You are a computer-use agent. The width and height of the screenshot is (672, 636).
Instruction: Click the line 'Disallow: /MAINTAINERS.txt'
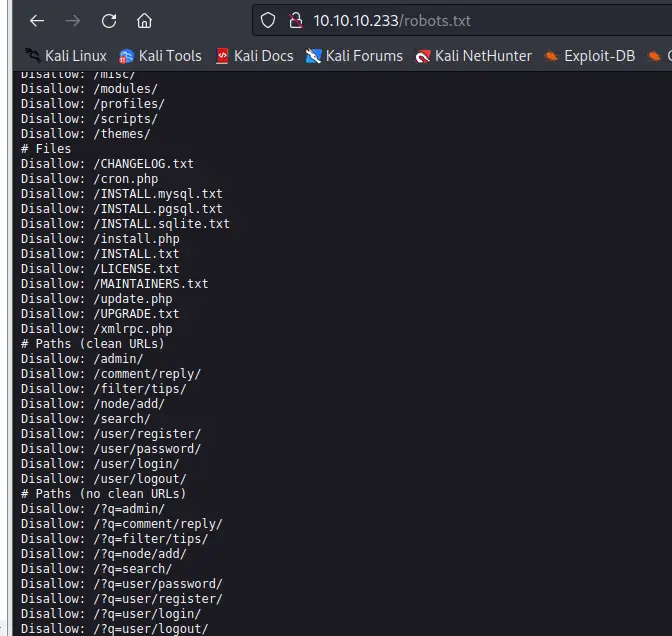coord(115,284)
